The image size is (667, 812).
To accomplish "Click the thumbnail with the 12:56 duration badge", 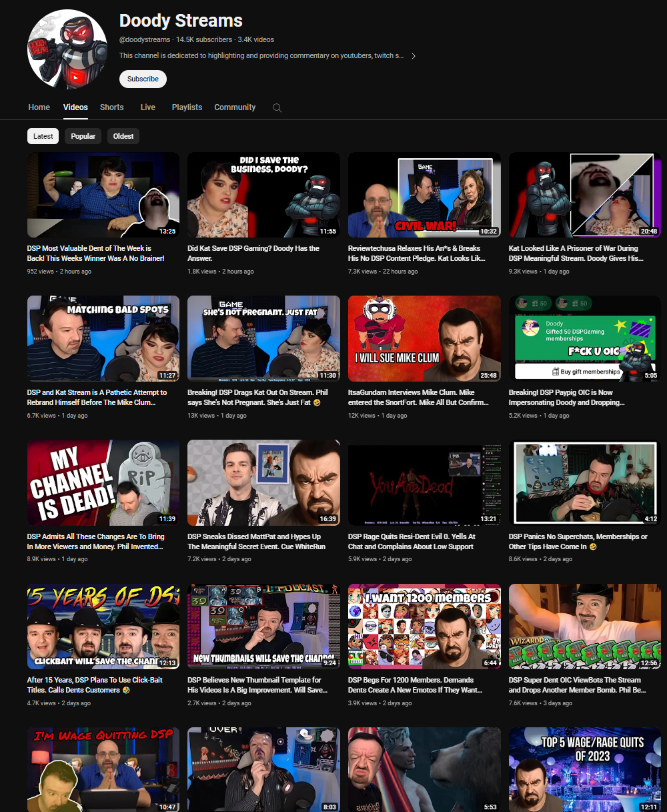I will (x=585, y=627).
